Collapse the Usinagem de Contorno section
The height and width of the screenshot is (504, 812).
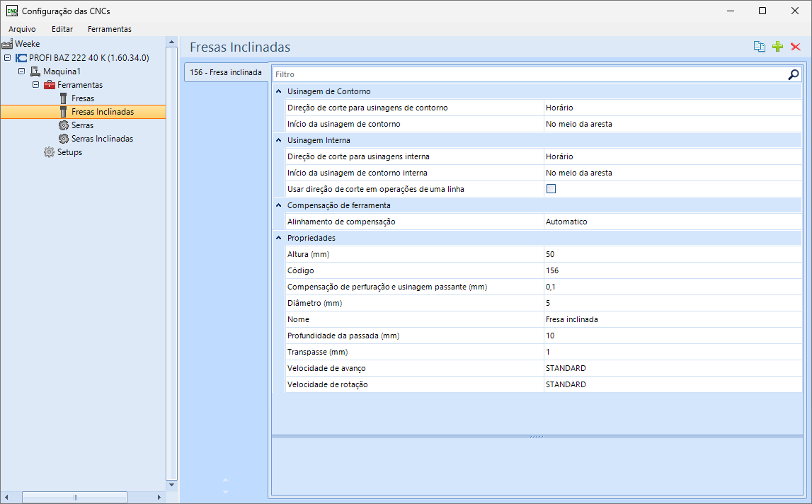click(279, 91)
